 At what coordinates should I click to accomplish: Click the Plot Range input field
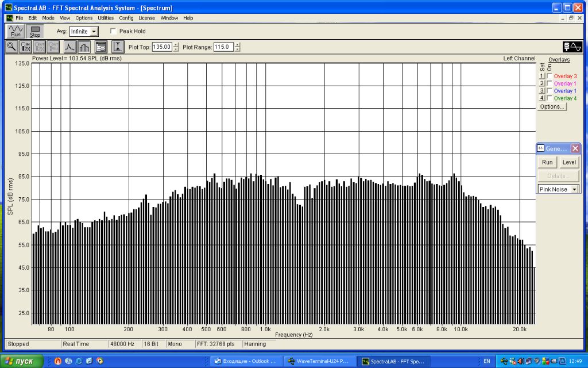(223, 47)
